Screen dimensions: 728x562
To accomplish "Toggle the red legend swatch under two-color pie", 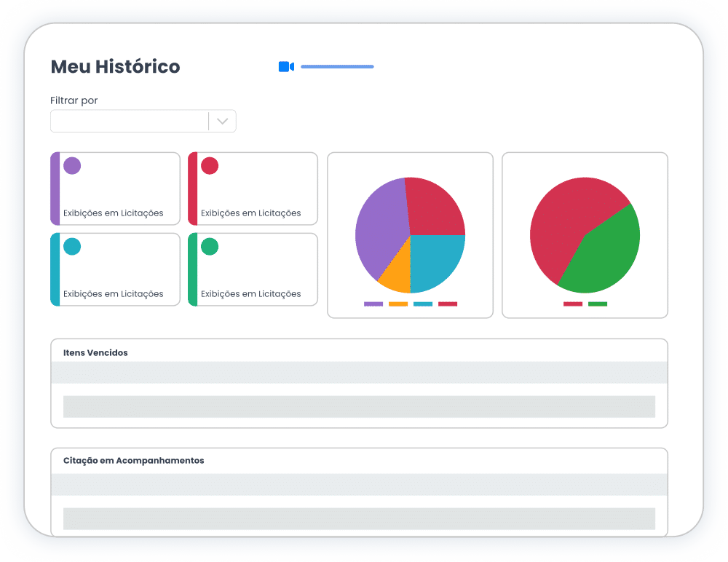I will point(573,304).
